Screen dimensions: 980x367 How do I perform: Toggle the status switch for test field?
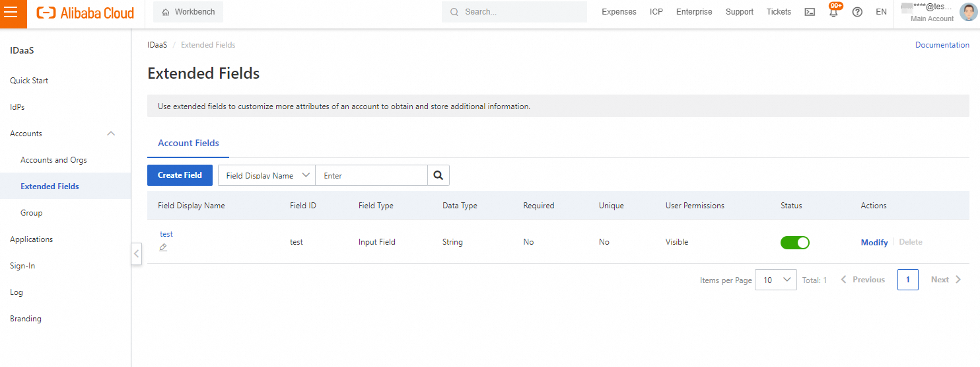[794, 242]
